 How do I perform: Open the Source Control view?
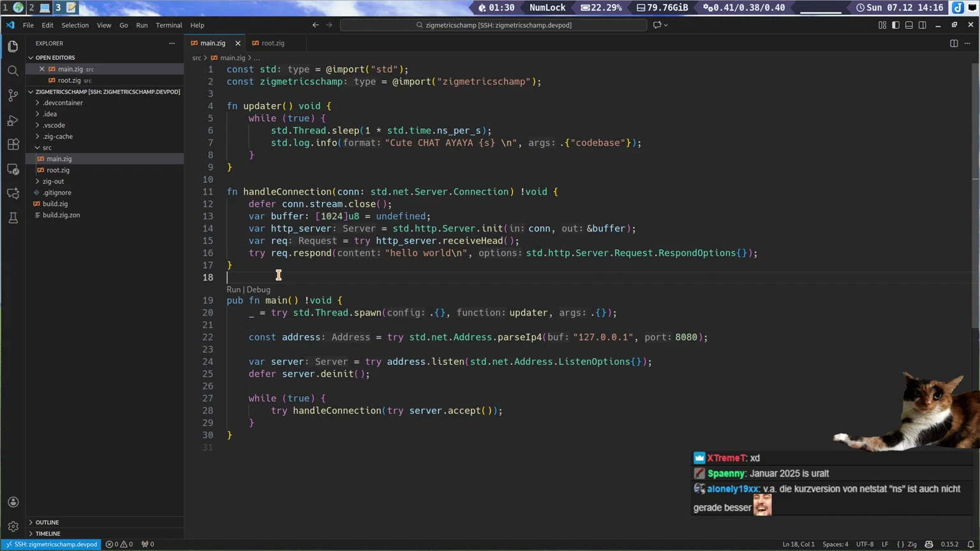pyautogui.click(x=13, y=96)
